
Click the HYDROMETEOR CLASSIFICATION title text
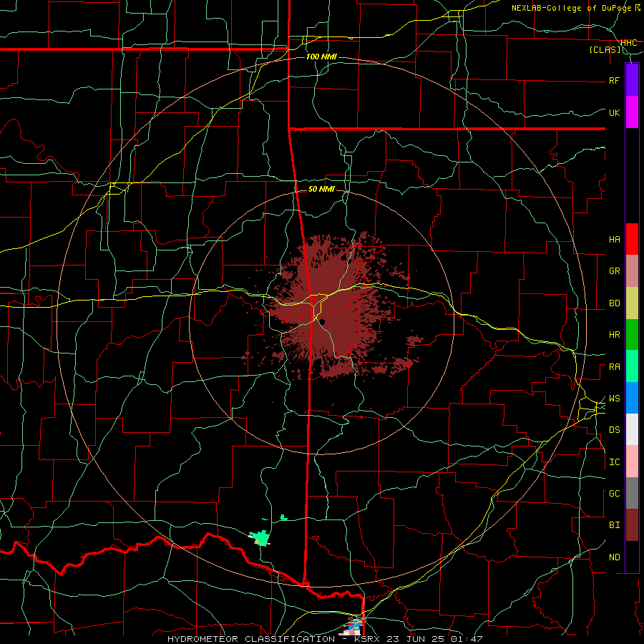click(251, 639)
